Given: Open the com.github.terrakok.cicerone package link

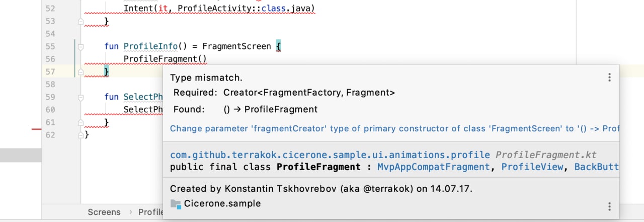Looking at the screenshot, I should click(330, 155).
